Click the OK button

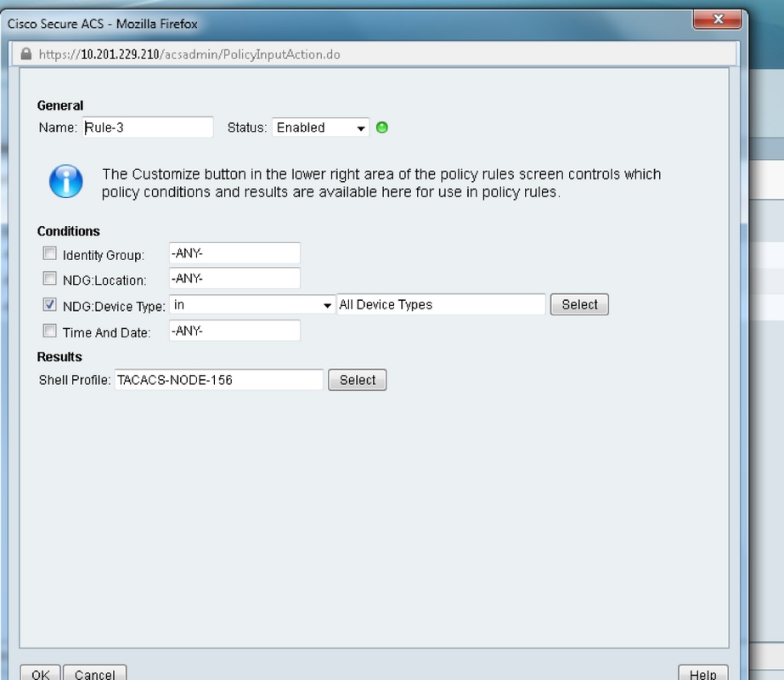click(x=41, y=674)
